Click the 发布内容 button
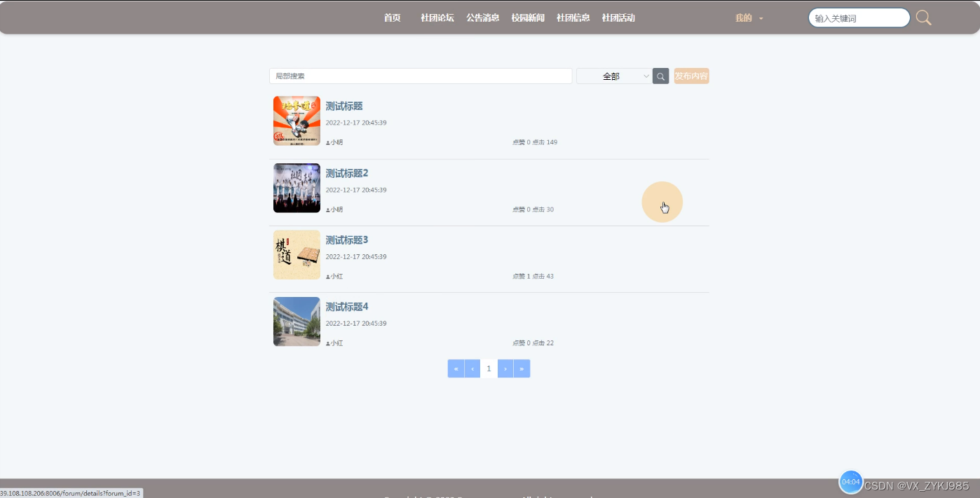Viewport: 980px width, 498px height. (691, 76)
